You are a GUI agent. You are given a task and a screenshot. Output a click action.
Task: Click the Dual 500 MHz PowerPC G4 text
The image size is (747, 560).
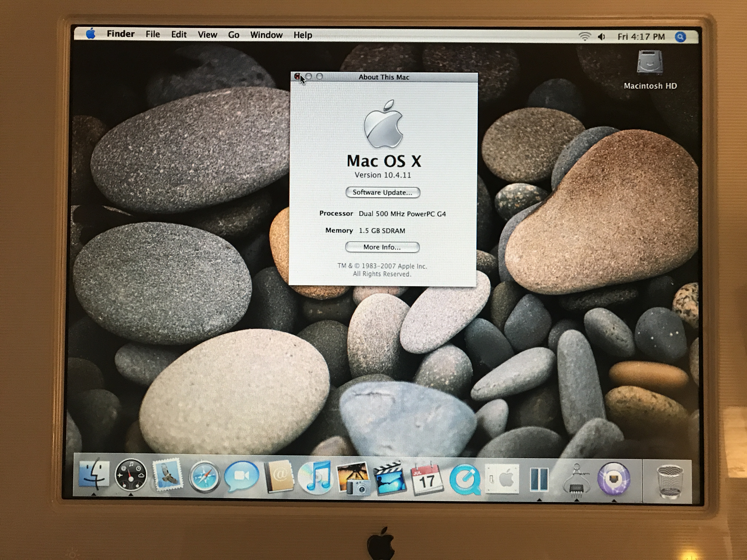[x=402, y=214]
